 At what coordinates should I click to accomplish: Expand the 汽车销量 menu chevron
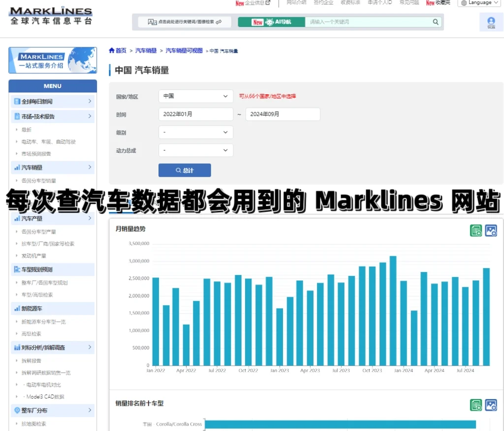pyautogui.click(x=90, y=167)
